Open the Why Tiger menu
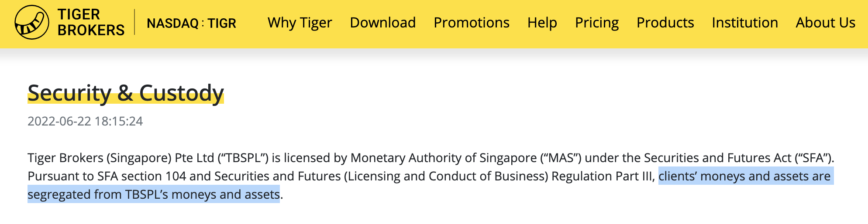Viewport: 868px width, 224px height. [300, 23]
